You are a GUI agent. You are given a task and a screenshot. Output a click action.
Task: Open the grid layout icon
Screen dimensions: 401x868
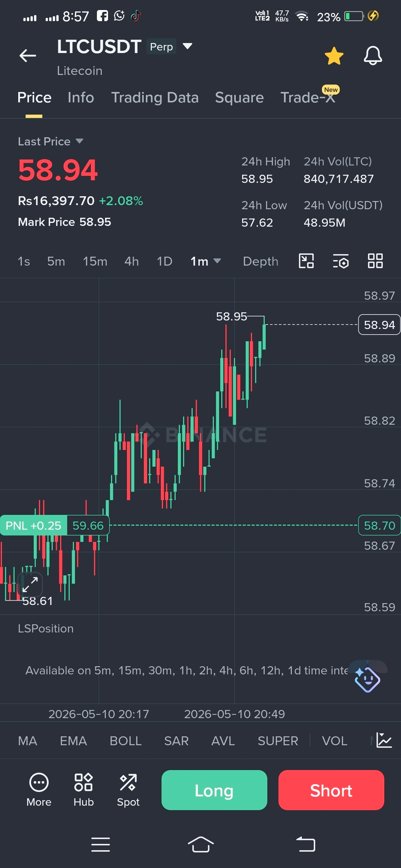[x=375, y=261]
